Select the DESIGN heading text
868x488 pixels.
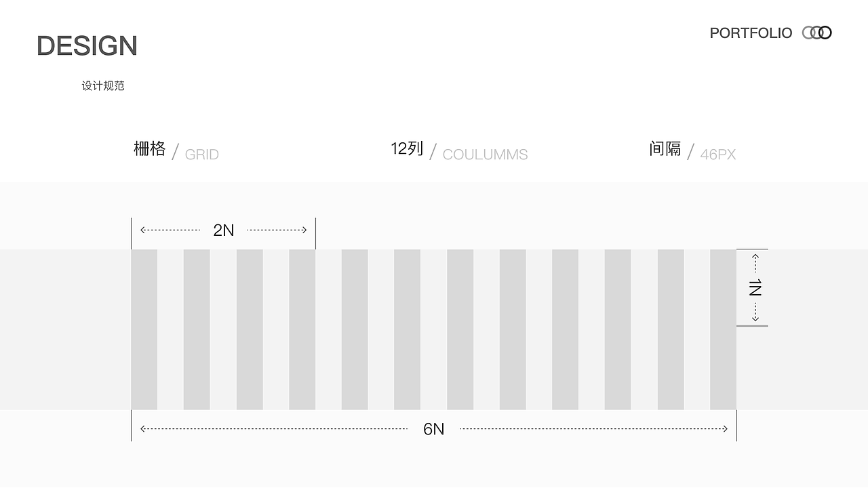(x=87, y=46)
